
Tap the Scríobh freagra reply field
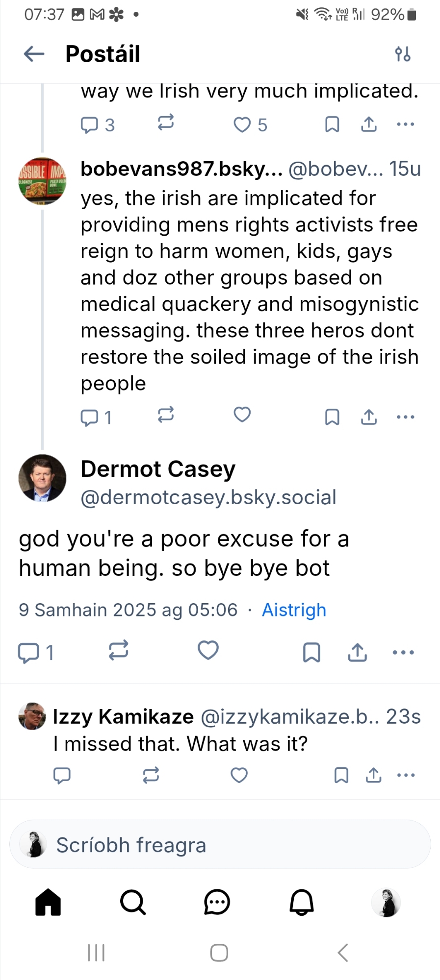point(220,845)
